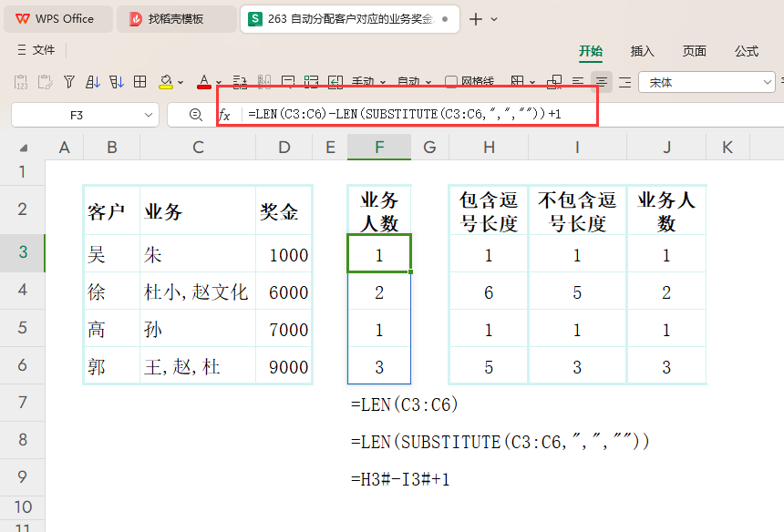Click the 不包含逗号长度 header cell
Image resolution: width=784 pixels, height=532 pixels.
pos(577,210)
